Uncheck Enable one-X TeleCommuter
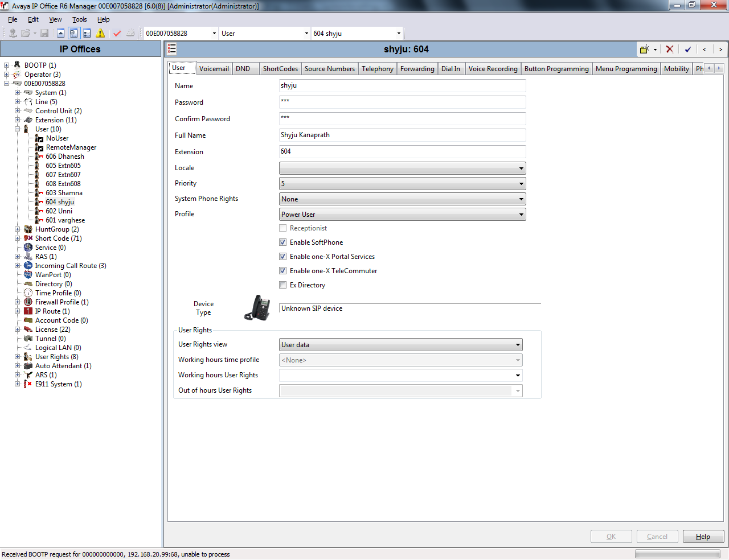Viewport: 729px width, 560px height. point(282,271)
